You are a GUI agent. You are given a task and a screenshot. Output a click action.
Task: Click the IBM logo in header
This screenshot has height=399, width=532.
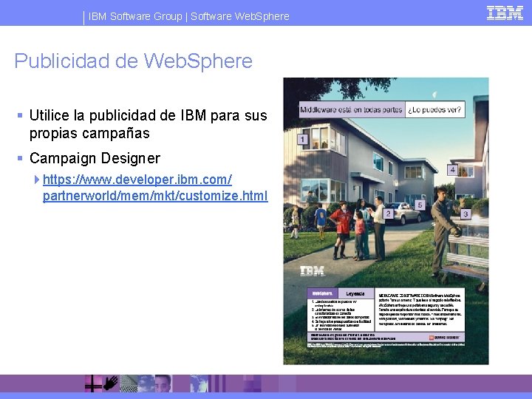505,13
